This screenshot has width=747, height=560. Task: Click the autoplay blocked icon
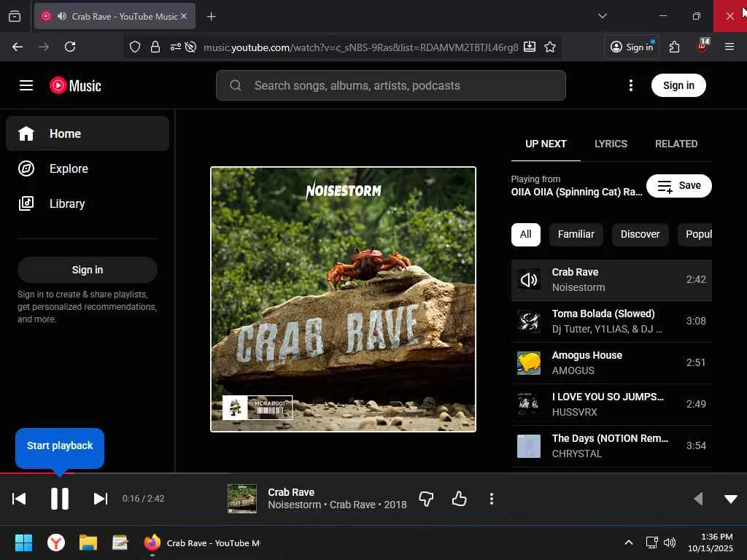pyautogui.click(x=190, y=47)
